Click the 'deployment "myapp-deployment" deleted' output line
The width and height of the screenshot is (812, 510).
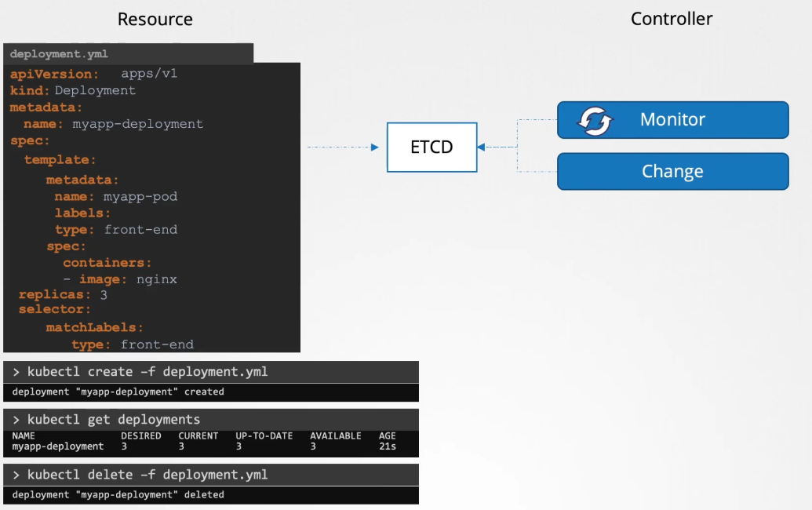118,494
